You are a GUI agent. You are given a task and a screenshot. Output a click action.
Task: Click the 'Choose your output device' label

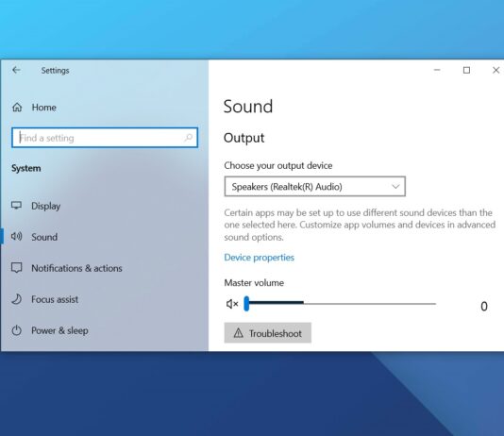point(278,165)
